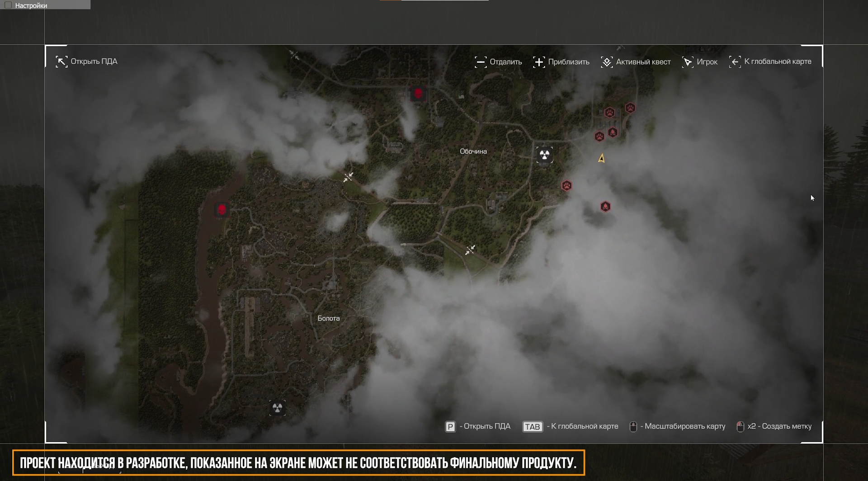868x481 pixels.
Task: Click the top-bar Открыть ПДА label
Action: [94, 61]
